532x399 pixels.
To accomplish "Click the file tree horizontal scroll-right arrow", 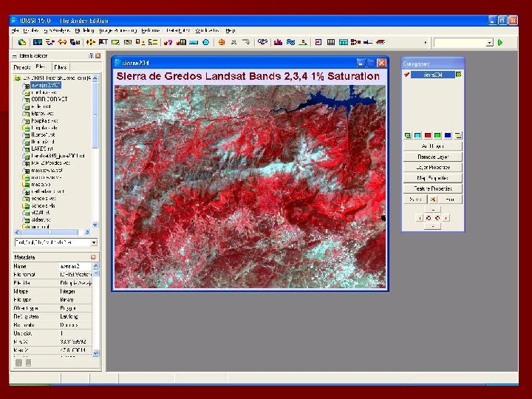I will pyautogui.click(x=87, y=232).
